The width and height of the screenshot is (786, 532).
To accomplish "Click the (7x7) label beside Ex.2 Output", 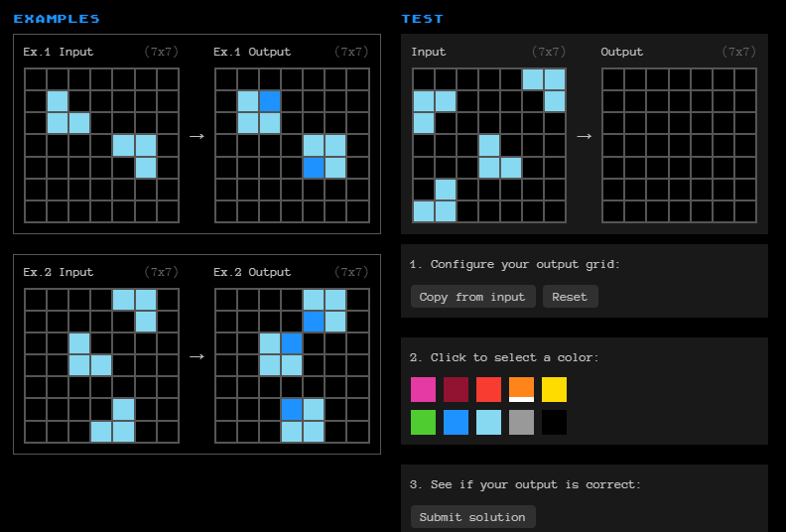I will point(351,272).
